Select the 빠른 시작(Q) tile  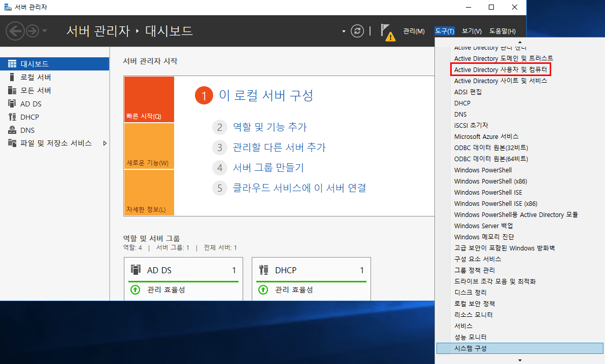click(x=149, y=99)
